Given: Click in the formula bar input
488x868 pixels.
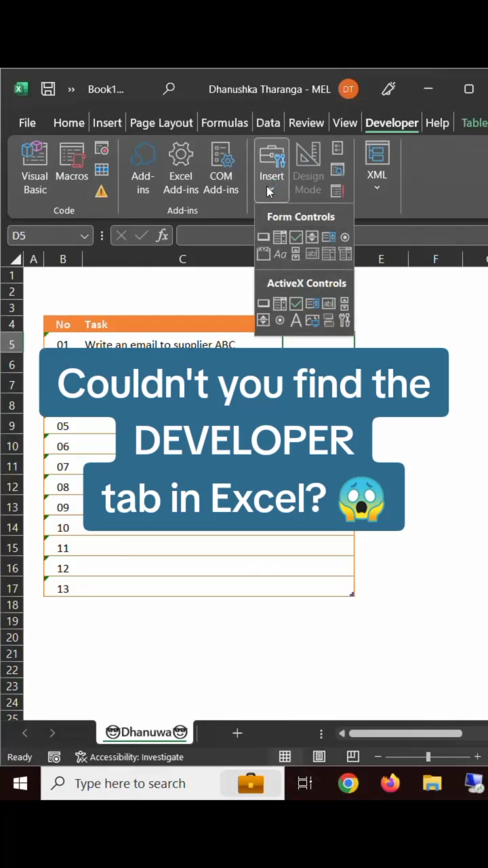Looking at the screenshot, I should click(x=332, y=236).
